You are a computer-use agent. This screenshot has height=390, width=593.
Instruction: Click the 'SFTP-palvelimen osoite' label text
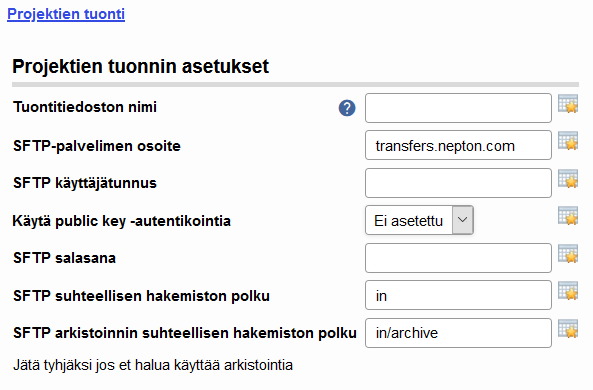[x=97, y=146]
